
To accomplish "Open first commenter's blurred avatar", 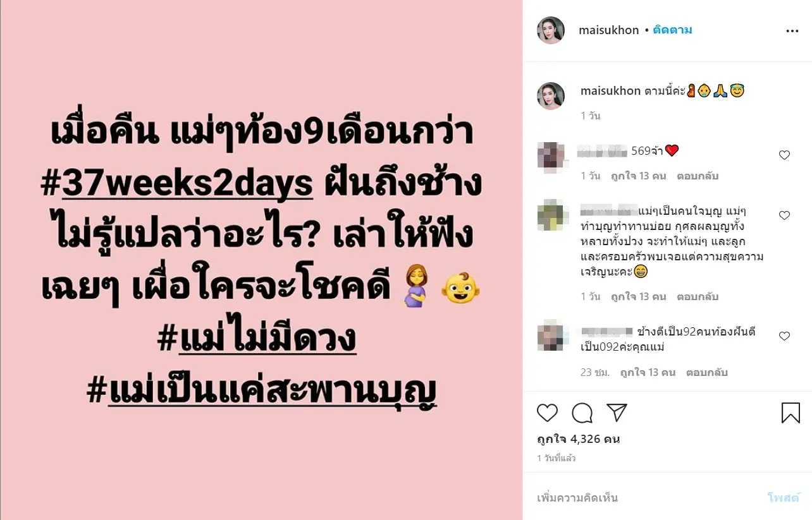I will coord(550,155).
